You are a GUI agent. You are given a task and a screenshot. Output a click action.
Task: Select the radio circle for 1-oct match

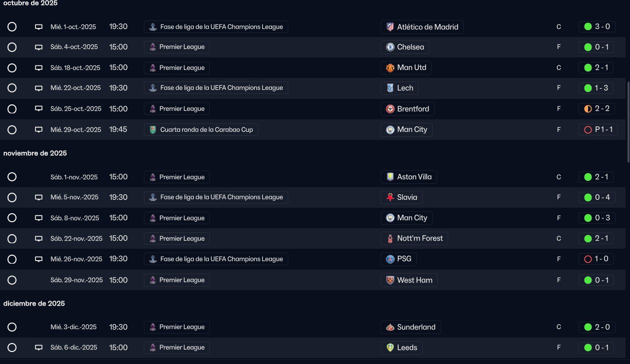(12, 27)
